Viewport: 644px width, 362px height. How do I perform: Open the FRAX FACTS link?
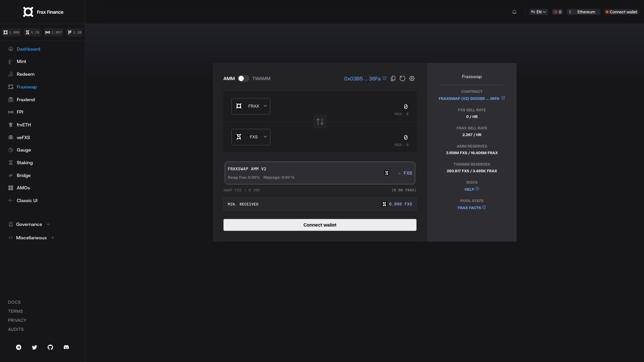(472, 208)
